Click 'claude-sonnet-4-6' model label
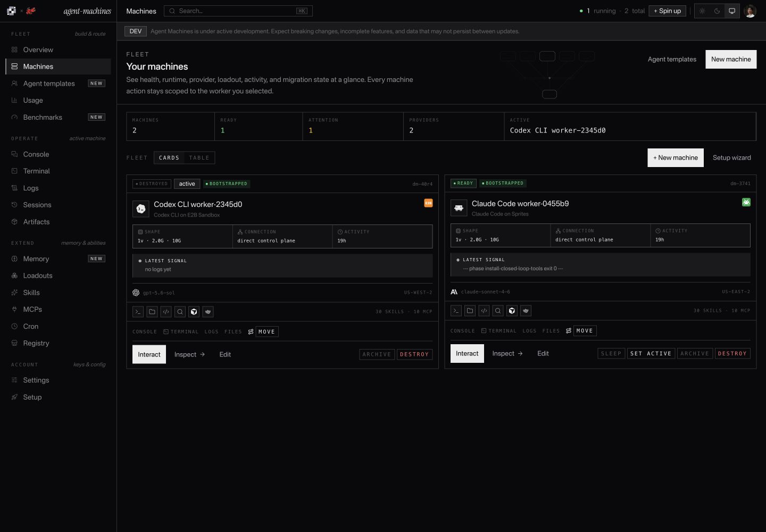Screen dimensions: 766x532 click(x=486, y=292)
